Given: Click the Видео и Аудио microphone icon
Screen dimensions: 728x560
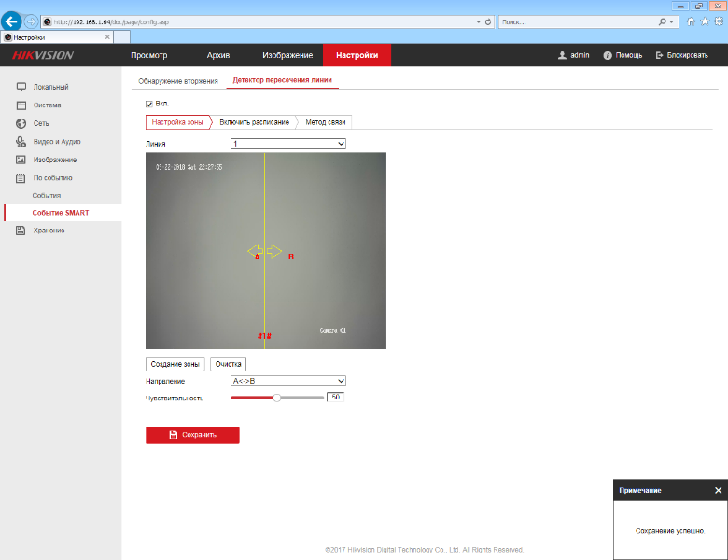Looking at the screenshot, I should (x=21, y=141).
